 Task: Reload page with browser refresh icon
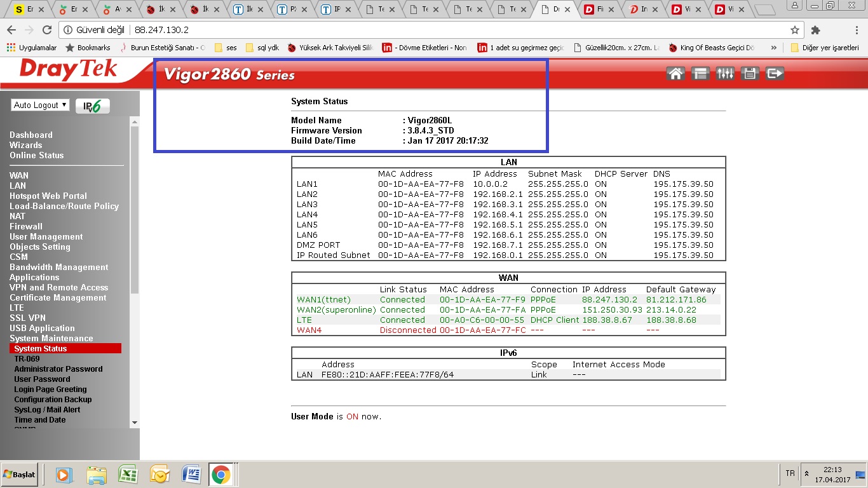[x=46, y=30]
